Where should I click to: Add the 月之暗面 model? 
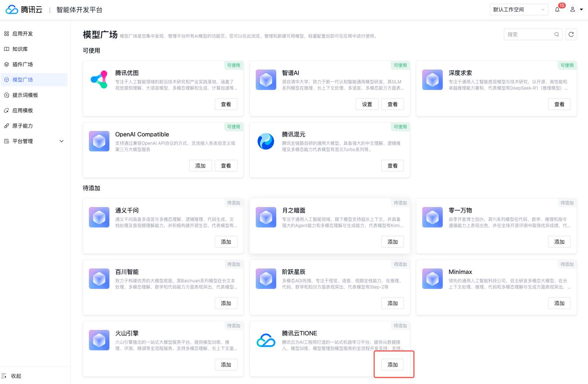click(393, 242)
